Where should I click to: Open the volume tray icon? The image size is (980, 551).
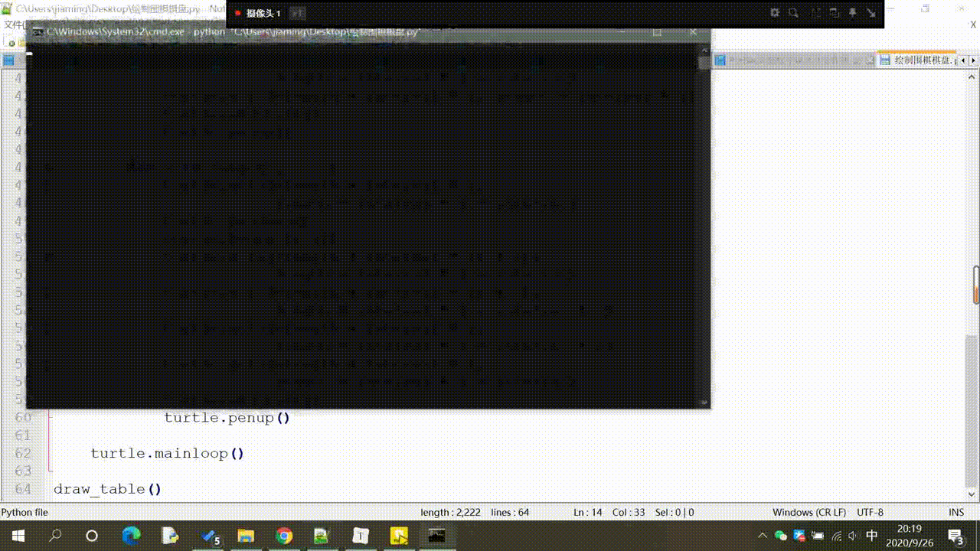(x=853, y=536)
